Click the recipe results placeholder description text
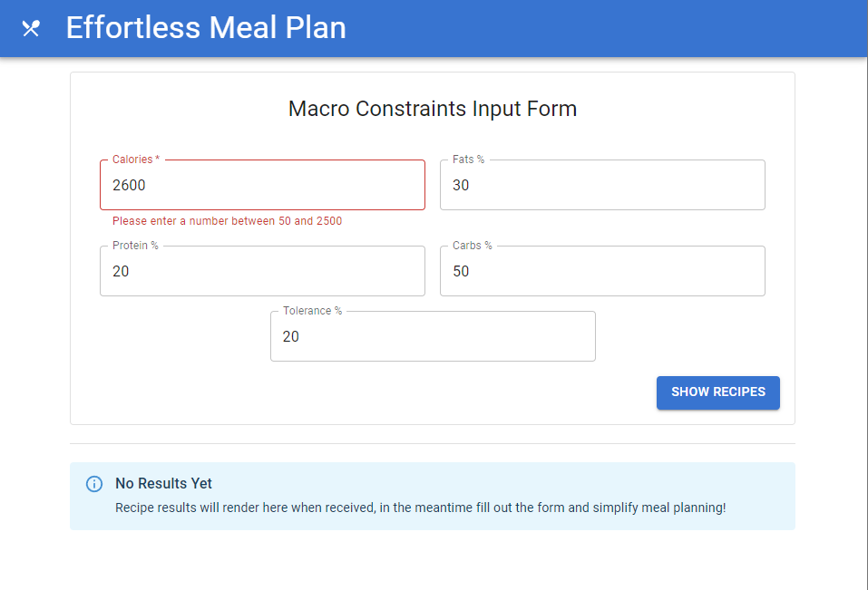The width and height of the screenshot is (868, 590). (x=420, y=508)
